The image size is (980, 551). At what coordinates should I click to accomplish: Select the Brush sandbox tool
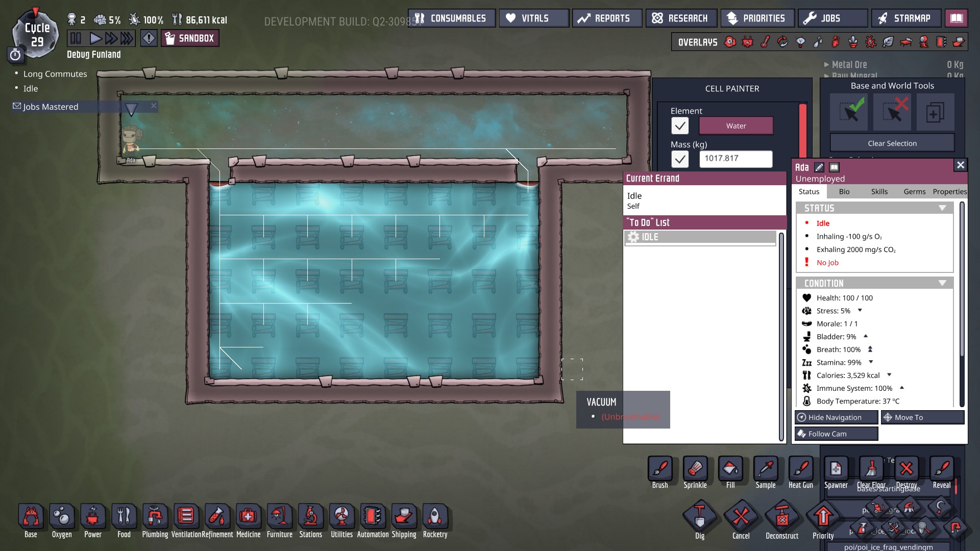(660, 469)
